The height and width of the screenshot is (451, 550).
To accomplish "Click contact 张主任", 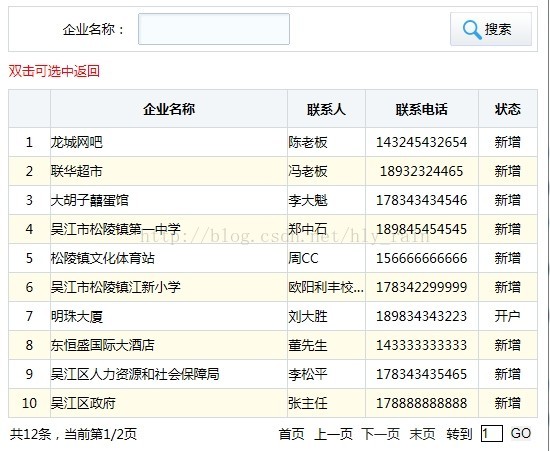I will click(308, 403).
